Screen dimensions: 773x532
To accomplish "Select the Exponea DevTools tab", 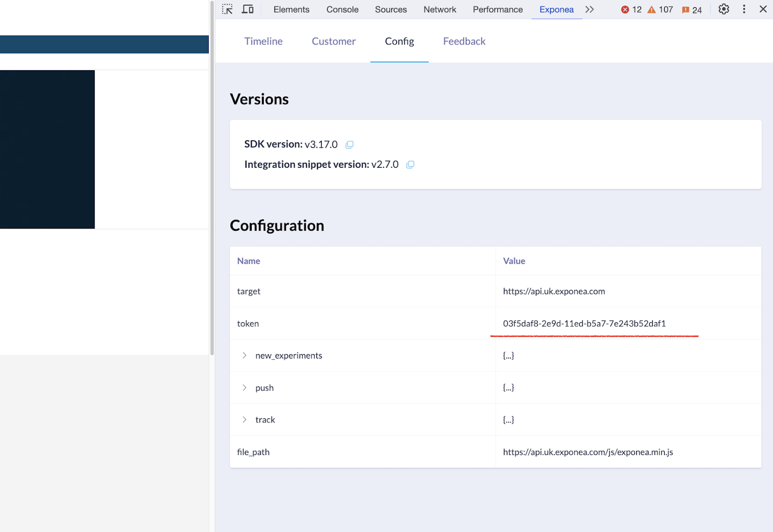I will [x=557, y=10].
